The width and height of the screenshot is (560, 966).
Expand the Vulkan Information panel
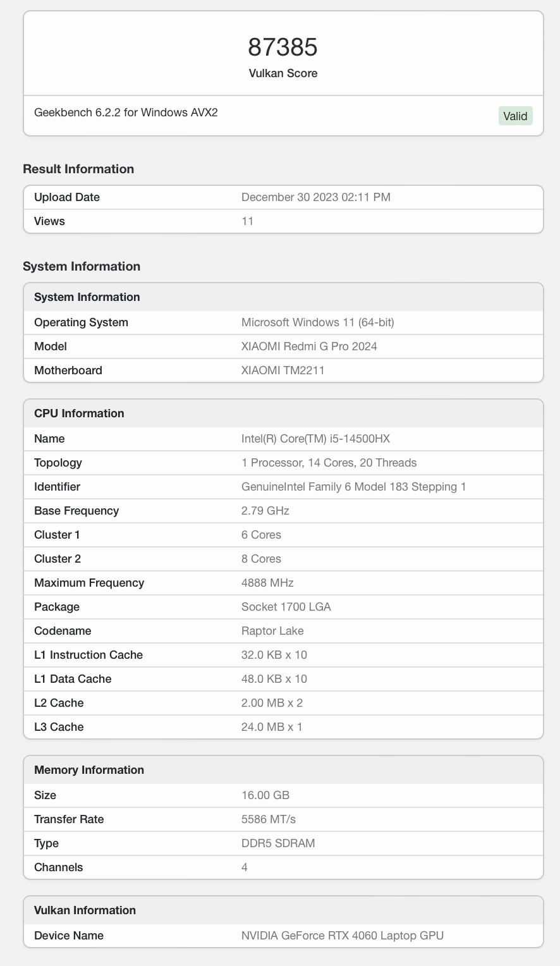coord(85,910)
